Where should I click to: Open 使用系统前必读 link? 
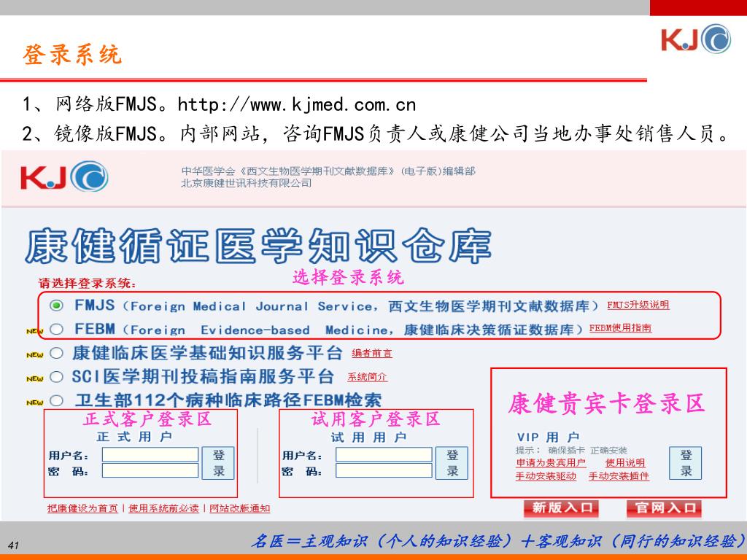coord(163,508)
